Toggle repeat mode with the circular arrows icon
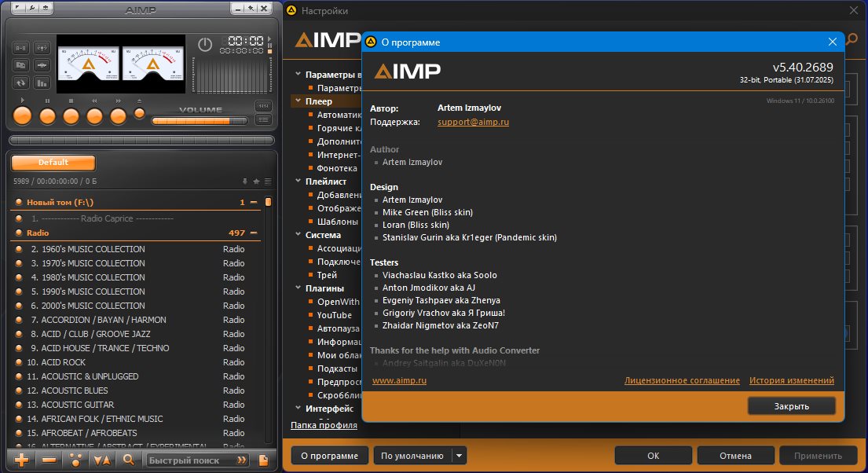Screen dimensions: 868x473 20,83
